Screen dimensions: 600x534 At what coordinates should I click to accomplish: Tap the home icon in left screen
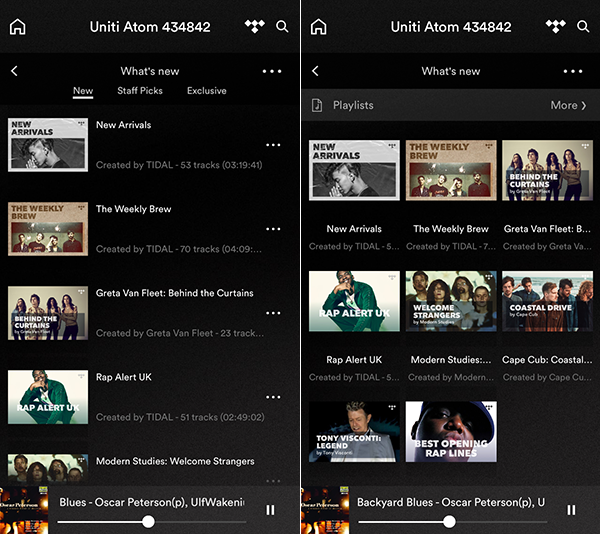pos(18,27)
